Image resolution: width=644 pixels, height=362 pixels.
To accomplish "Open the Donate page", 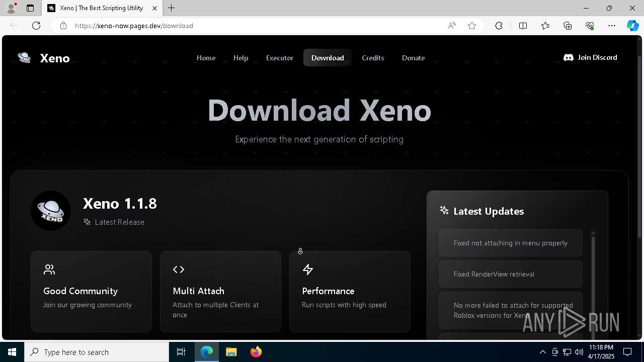I will pyautogui.click(x=413, y=58).
